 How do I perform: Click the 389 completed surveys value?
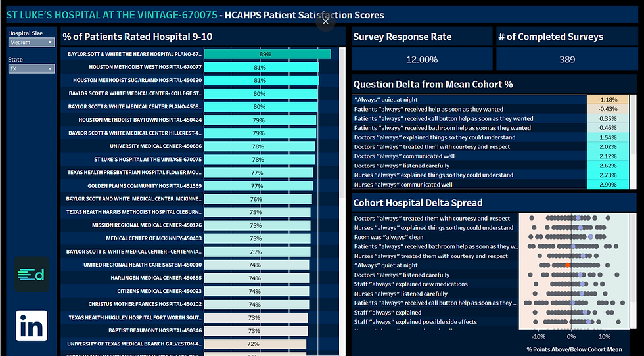point(566,60)
